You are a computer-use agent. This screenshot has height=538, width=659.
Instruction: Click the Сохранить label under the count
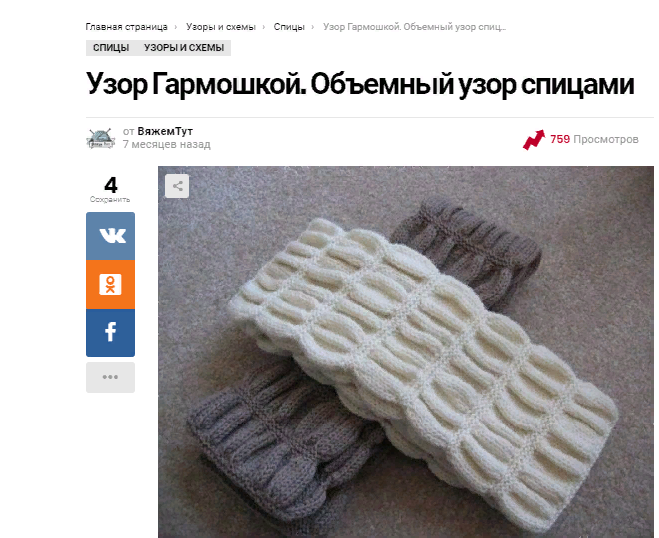click(x=110, y=200)
